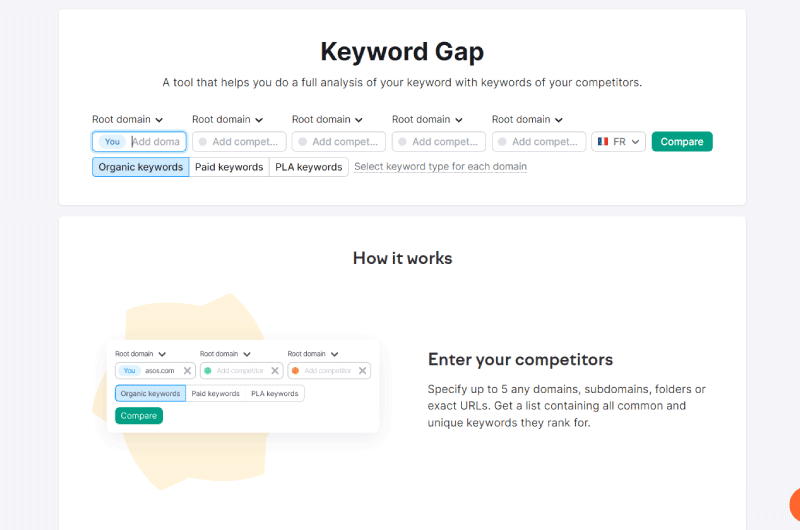Click the 'You' badge in first domain field
Screen dimensions: 800x530
point(112,142)
